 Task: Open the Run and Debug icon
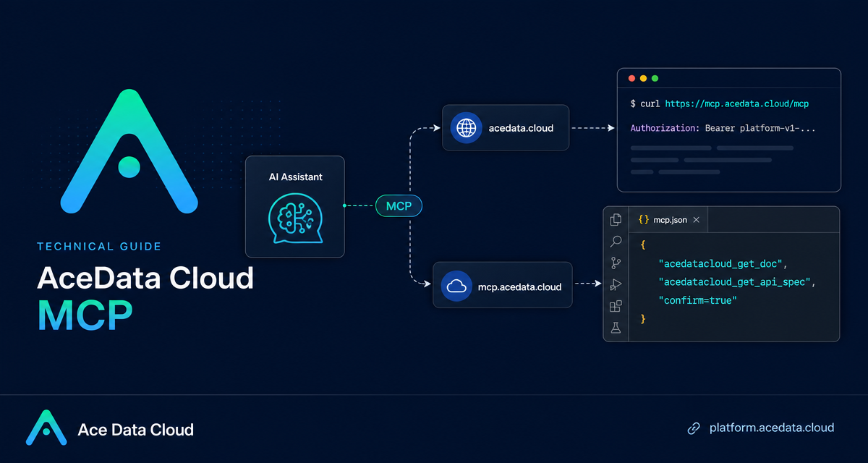(x=616, y=284)
